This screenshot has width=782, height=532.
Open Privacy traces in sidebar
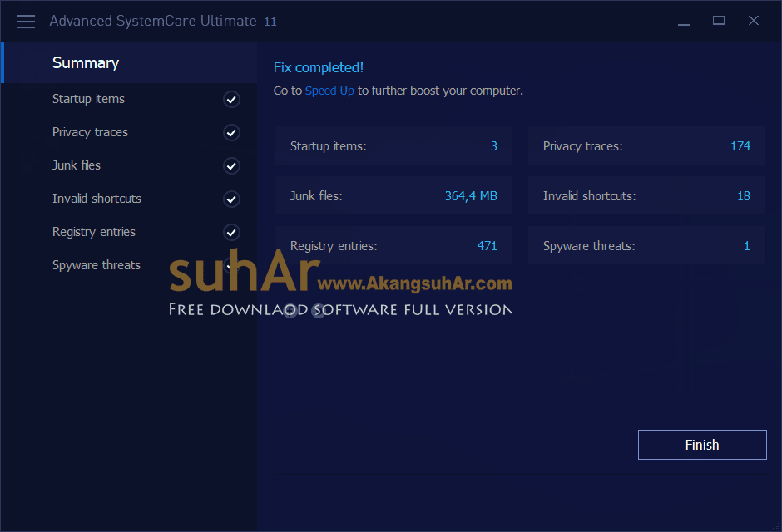point(90,132)
